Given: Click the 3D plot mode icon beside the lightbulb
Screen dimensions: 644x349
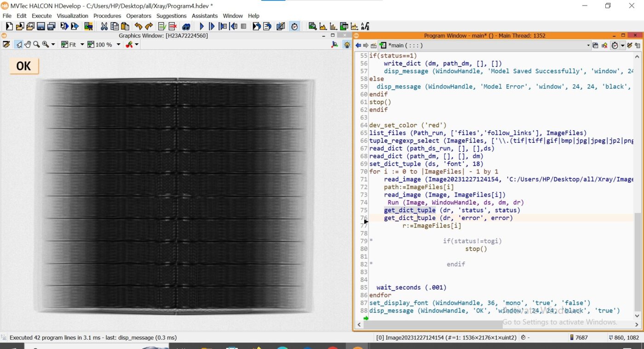Looking at the screenshot, I should [x=334, y=45].
